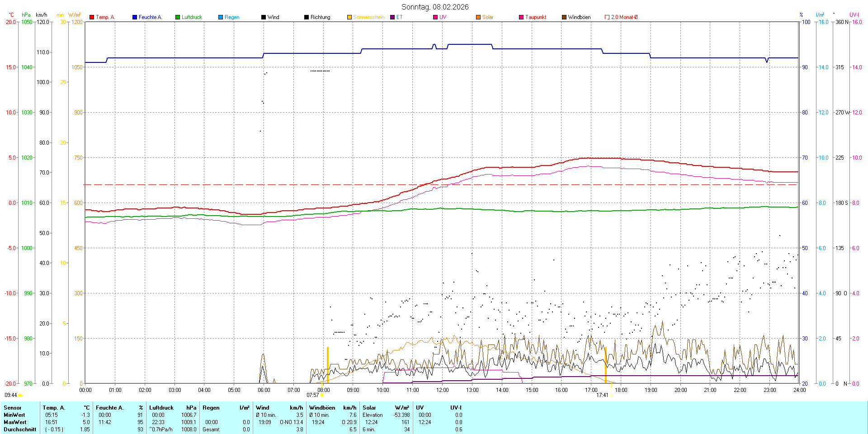Click the purple ET legend square
The height and width of the screenshot is (434, 868).
[392, 17]
